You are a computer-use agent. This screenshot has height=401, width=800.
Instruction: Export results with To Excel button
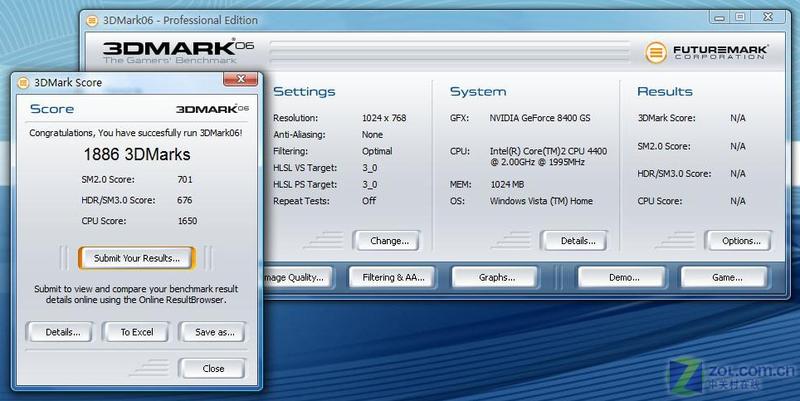[136, 332]
